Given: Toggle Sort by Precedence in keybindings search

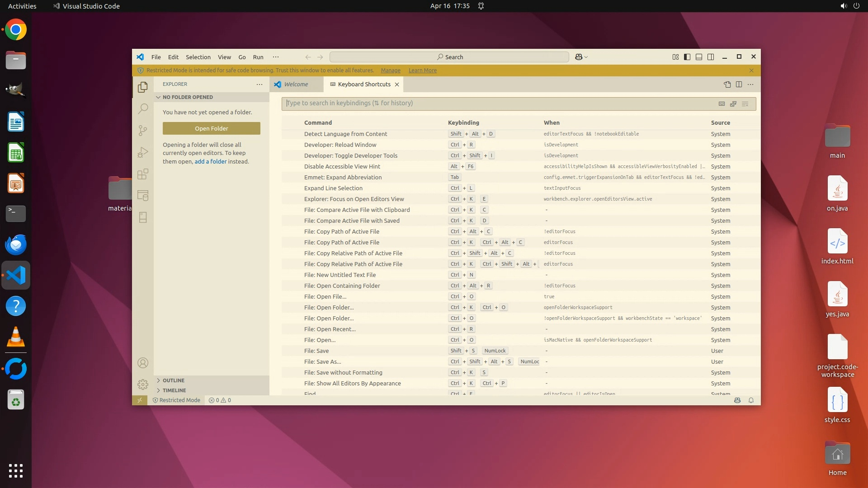Looking at the screenshot, I should click(x=733, y=104).
